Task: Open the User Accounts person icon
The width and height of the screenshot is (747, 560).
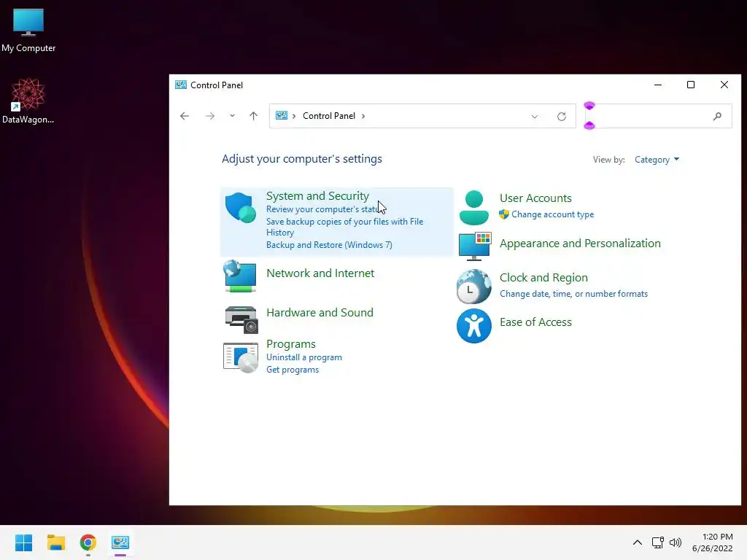Action: [x=474, y=208]
